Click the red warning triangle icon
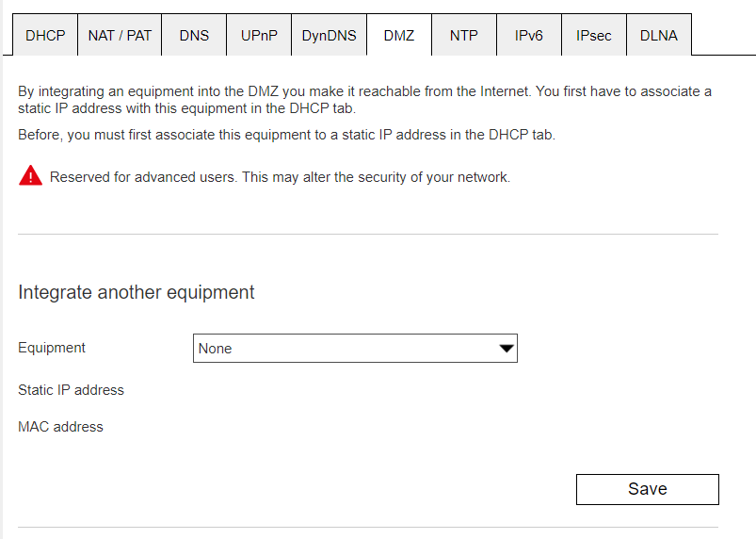This screenshot has height=539, width=756. coord(31,176)
